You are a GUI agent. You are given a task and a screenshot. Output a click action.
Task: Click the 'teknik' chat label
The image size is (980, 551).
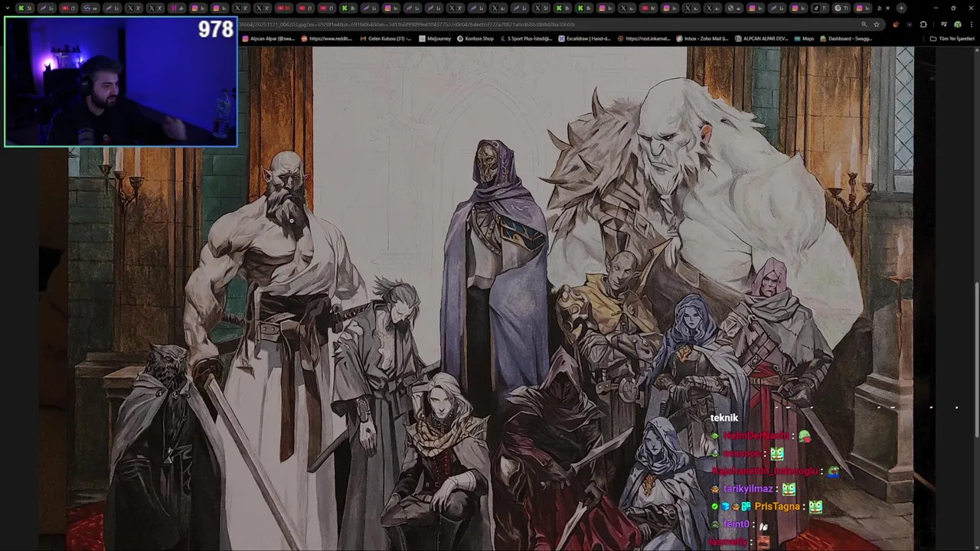click(724, 418)
